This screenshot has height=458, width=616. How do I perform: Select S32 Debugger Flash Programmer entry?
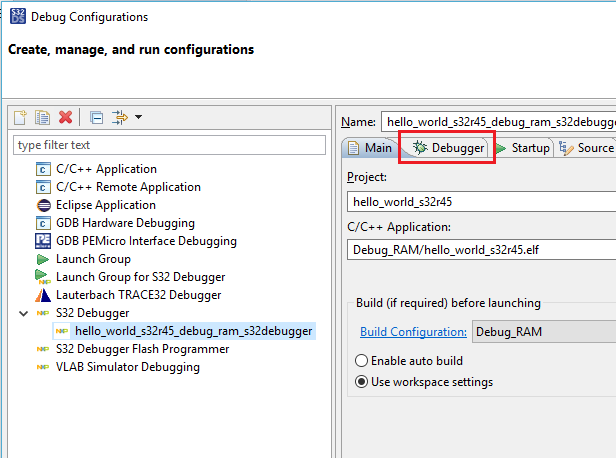(142, 349)
